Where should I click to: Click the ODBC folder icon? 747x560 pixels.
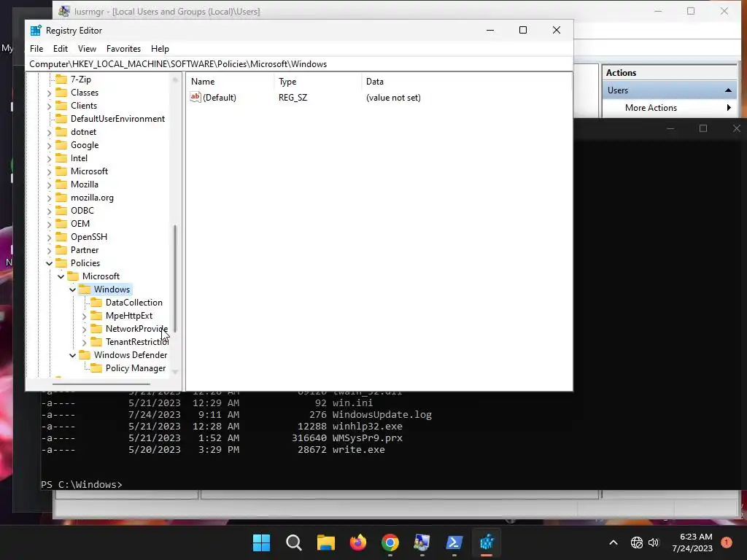(x=61, y=211)
